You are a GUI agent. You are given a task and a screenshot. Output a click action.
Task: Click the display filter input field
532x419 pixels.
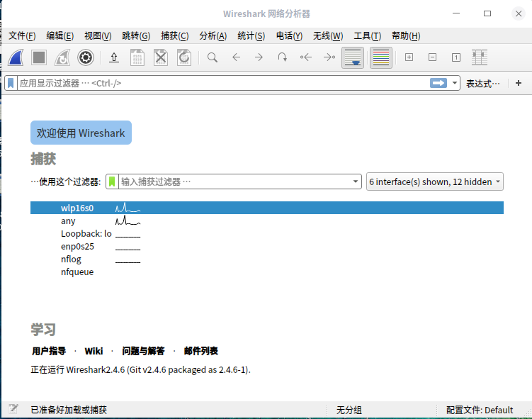tap(223, 83)
